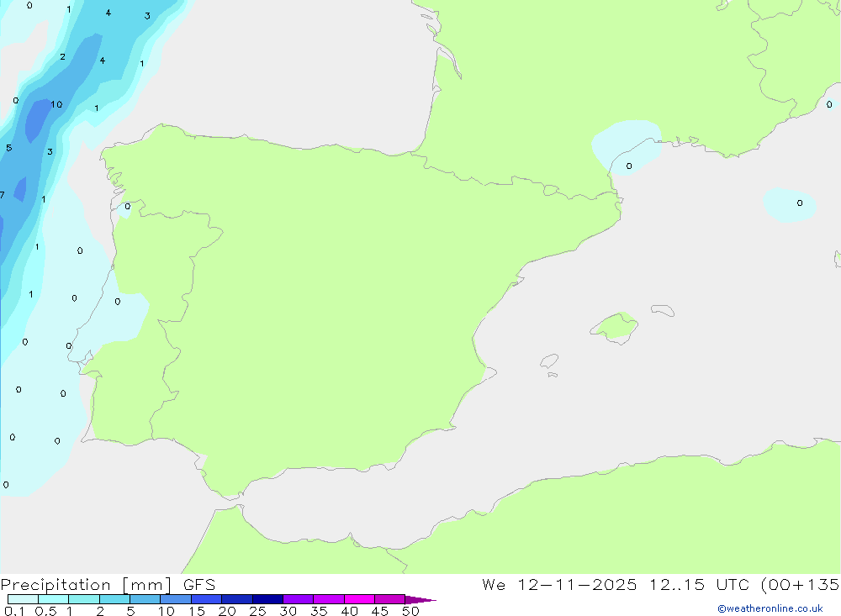Click the 'Precipitation [mm]' title text
The height and width of the screenshot is (616, 841).
pyautogui.click(x=86, y=585)
